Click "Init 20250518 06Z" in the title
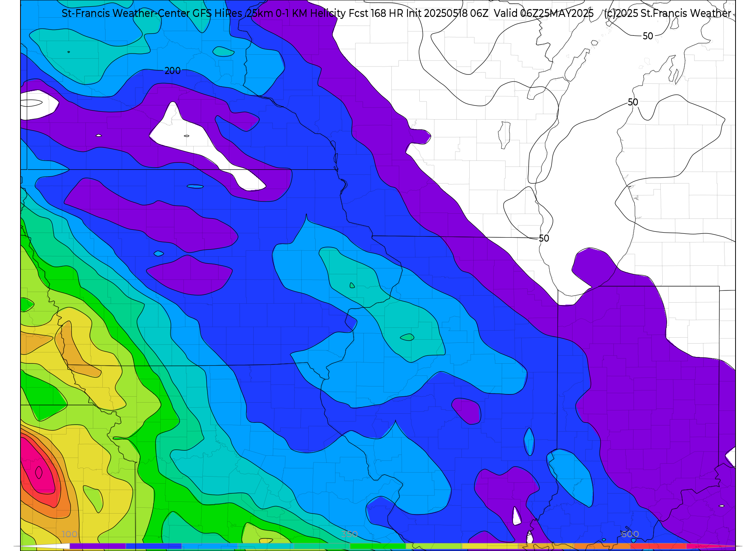The width and height of the screenshot is (756, 551). (447, 13)
